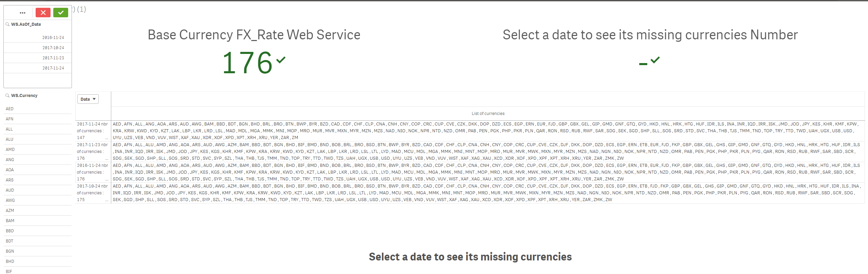Click the green checkmark beside the 176 KPI
This screenshot has width=868, height=274.
click(281, 60)
